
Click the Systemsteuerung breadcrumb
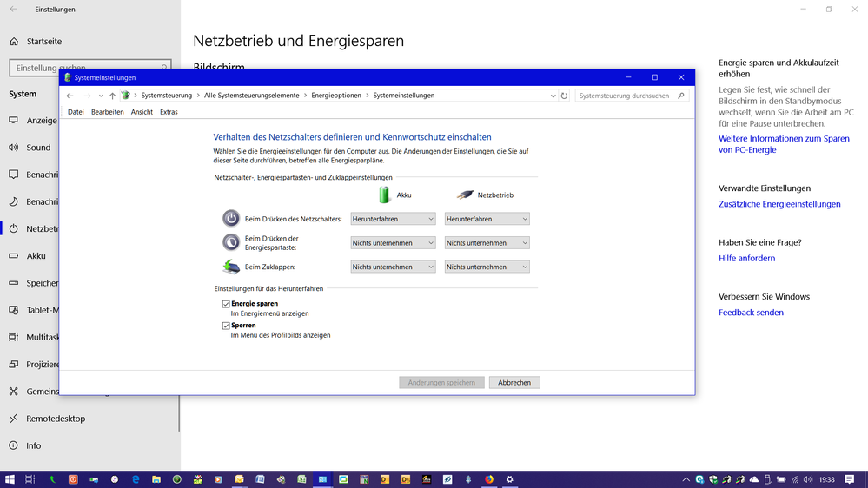[166, 96]
